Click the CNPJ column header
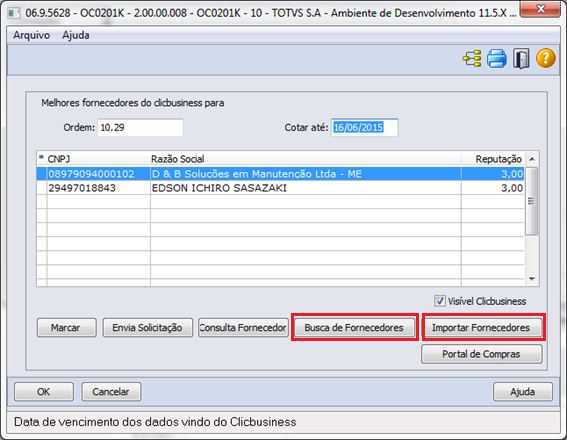The width and height of the screenshot is (567, 440). [x=98, y=159]
